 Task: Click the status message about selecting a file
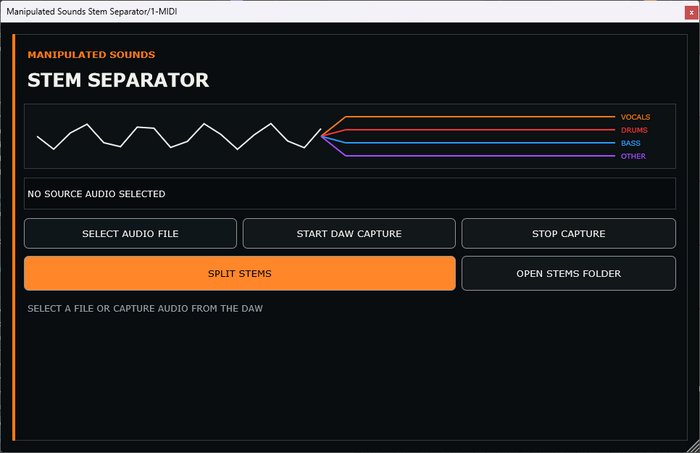145,308
